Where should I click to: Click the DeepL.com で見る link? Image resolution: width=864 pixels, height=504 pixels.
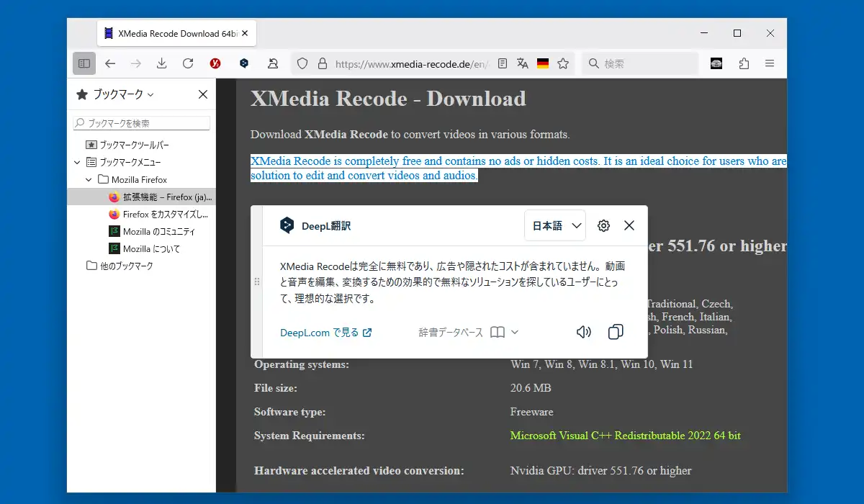[325, 332]
